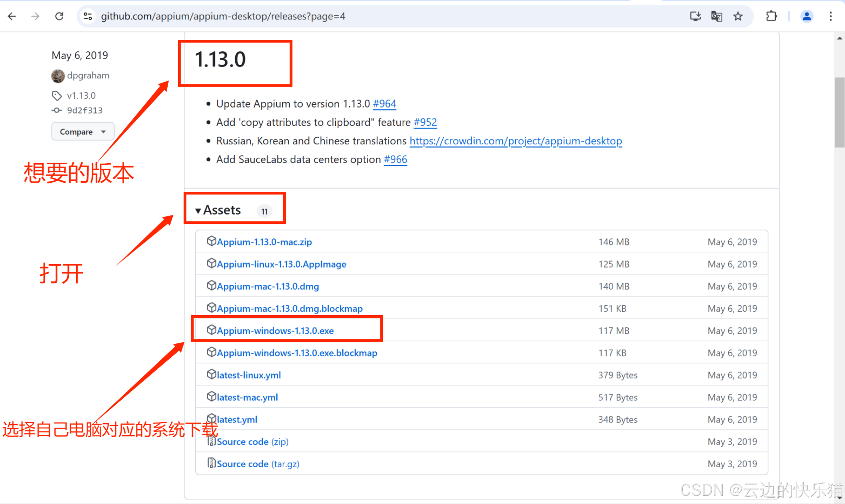Click the 379 Bytes size text
Viewport: 845px width, 504px height.
(618, 375)
